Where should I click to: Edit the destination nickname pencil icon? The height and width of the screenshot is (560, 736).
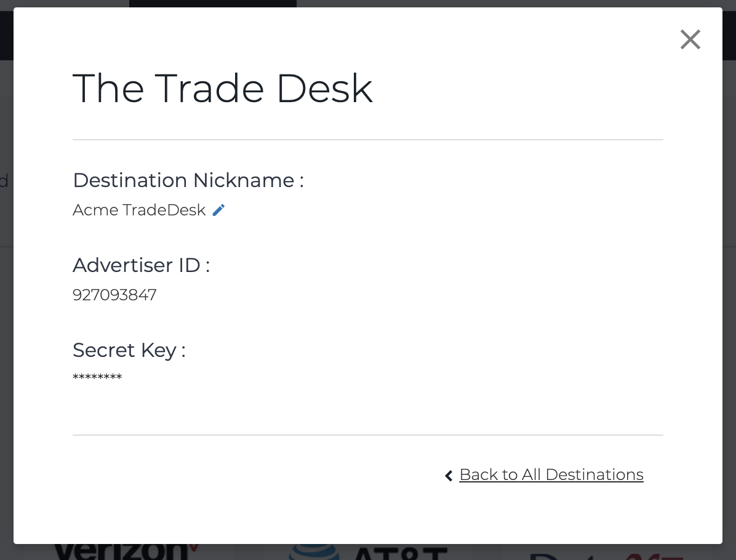tap(218, 210)
